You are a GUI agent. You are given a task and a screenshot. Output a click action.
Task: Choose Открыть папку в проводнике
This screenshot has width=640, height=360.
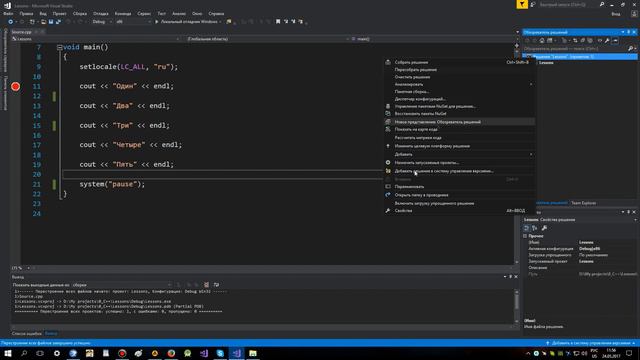point(459,195)
